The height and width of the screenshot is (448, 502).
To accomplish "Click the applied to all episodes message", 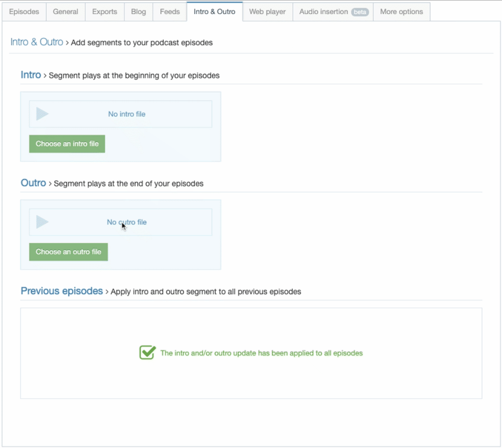I will coord(261,353).
